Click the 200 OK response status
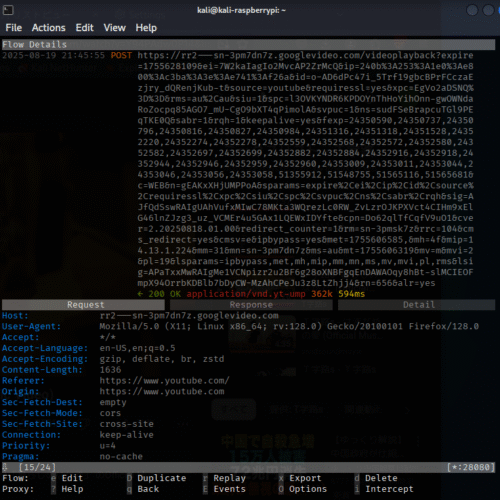 point(164,294)
